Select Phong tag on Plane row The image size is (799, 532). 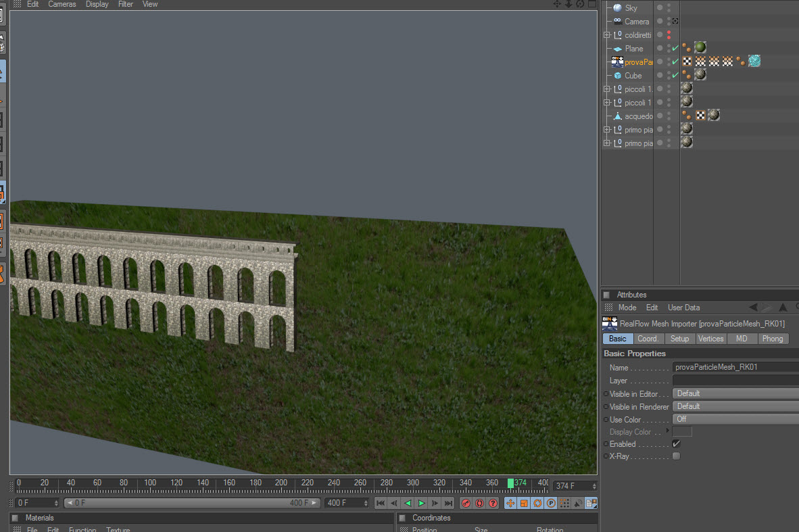click(x=686, y=48)
